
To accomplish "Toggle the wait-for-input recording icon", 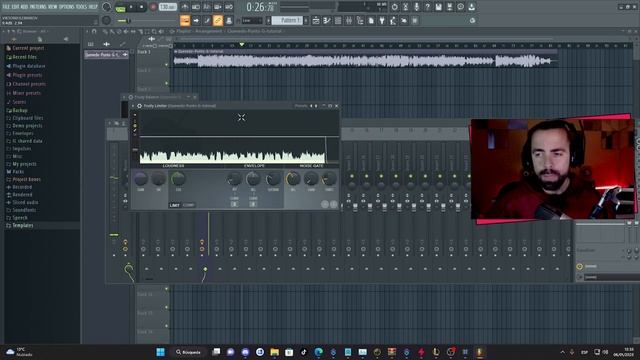I will pyautogui.click(x=196, y=7).
